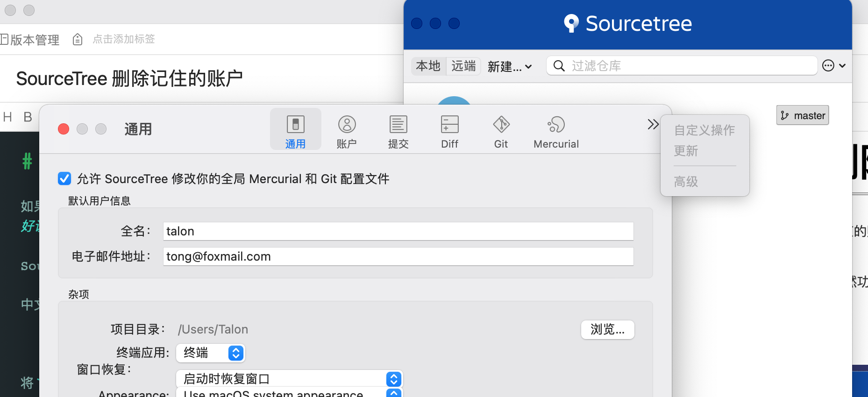Switch to the Diff preferences tab
The width and height of the screenshot is (868, 397).
point(449,132)
